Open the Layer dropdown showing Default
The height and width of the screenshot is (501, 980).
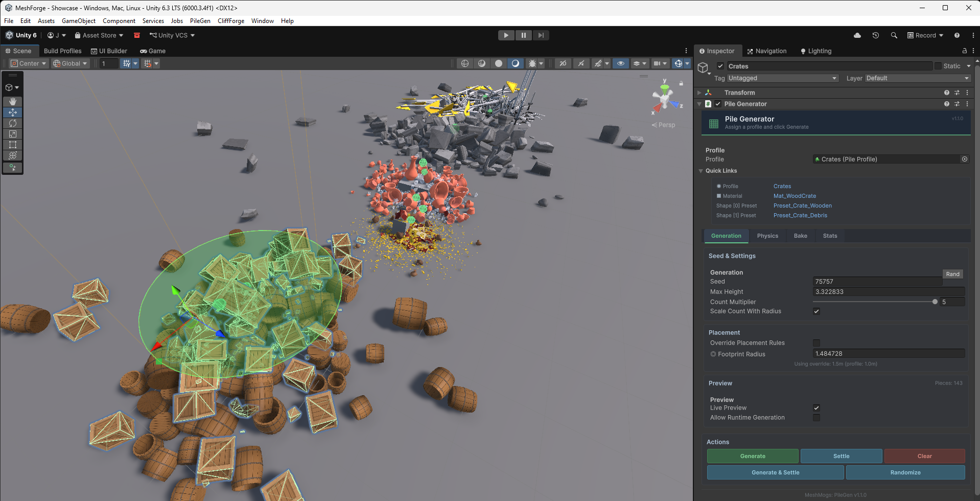coord(917,78)
